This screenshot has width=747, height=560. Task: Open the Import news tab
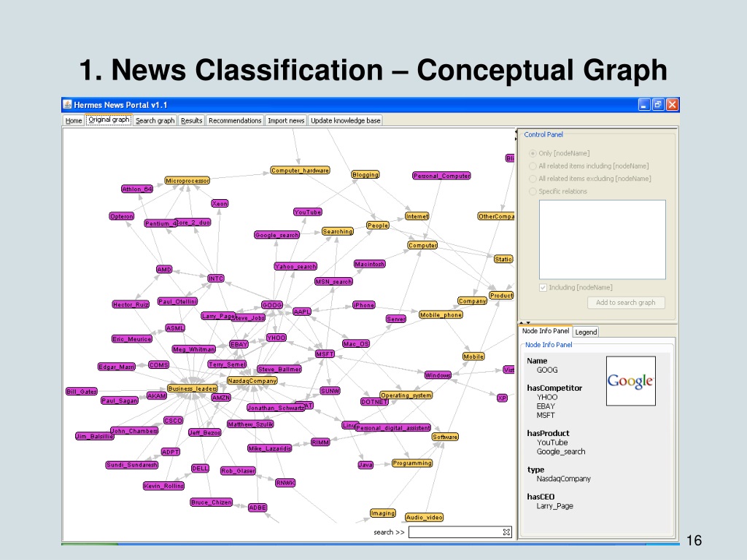point(286,120)
